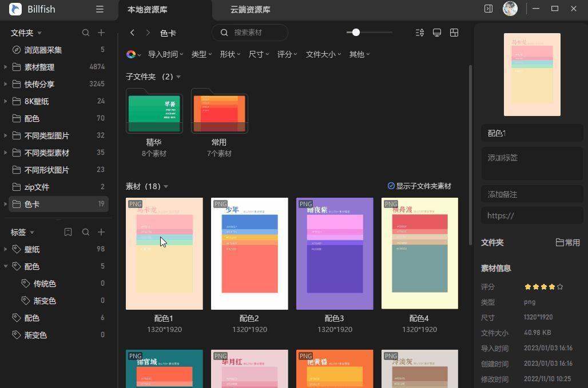Click the hamburger menu icon beside Billfish
The image size is (588, 388).
coord(100,9)
